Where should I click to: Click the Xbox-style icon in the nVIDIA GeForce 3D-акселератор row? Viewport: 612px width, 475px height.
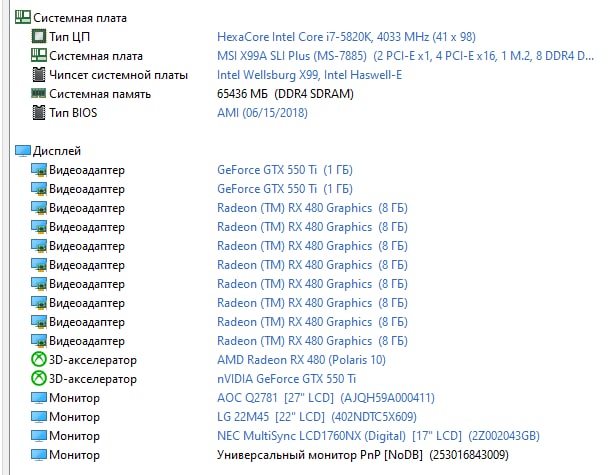(39, 378)
